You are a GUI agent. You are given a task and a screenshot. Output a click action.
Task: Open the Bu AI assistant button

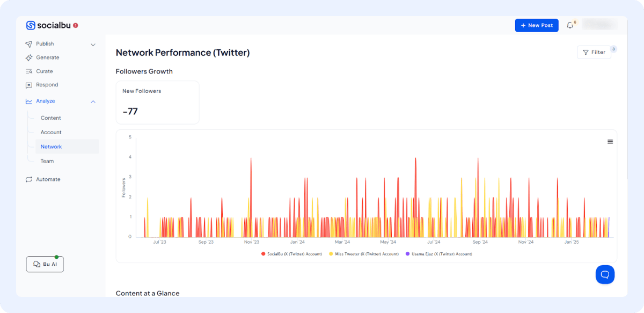point(45,264)
